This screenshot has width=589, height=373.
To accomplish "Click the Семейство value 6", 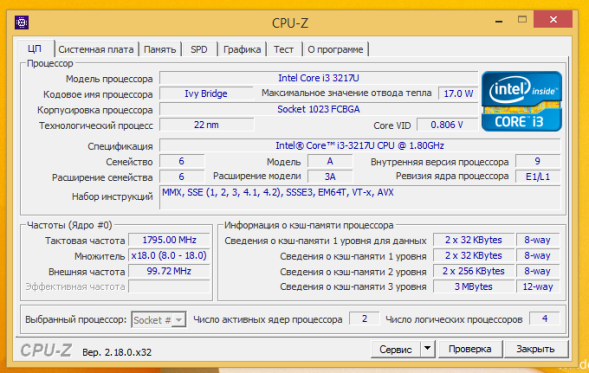I will click(x=182, y=162).
